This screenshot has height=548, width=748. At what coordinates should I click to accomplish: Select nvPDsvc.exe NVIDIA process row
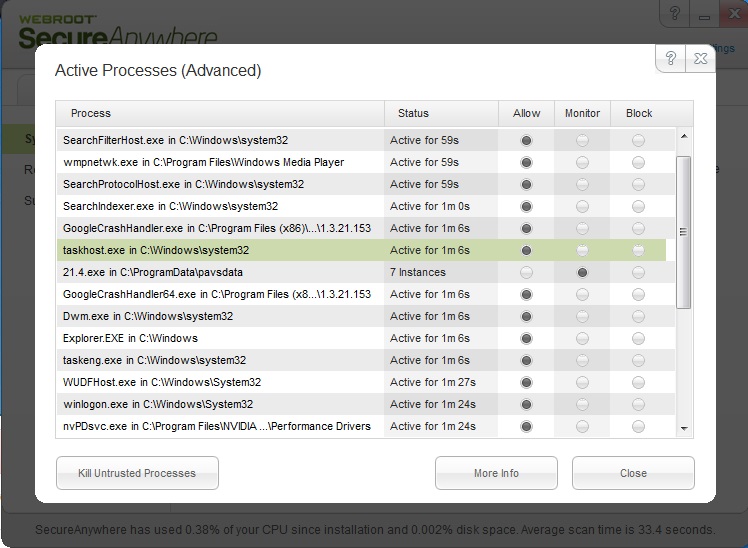pyautogui.click(x=366, y=426)
